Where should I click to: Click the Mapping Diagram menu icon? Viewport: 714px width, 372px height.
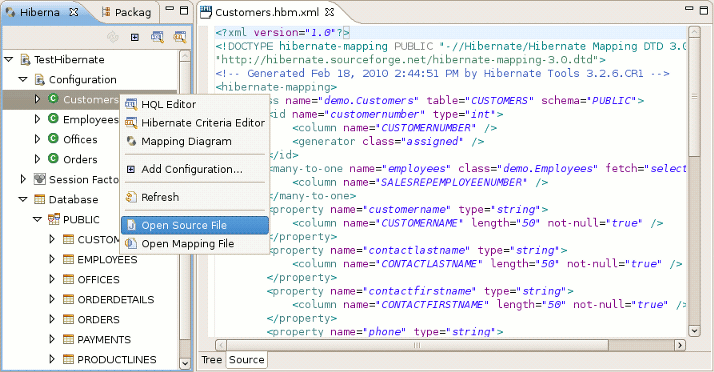pyautogui.click(x=131, y=141)
